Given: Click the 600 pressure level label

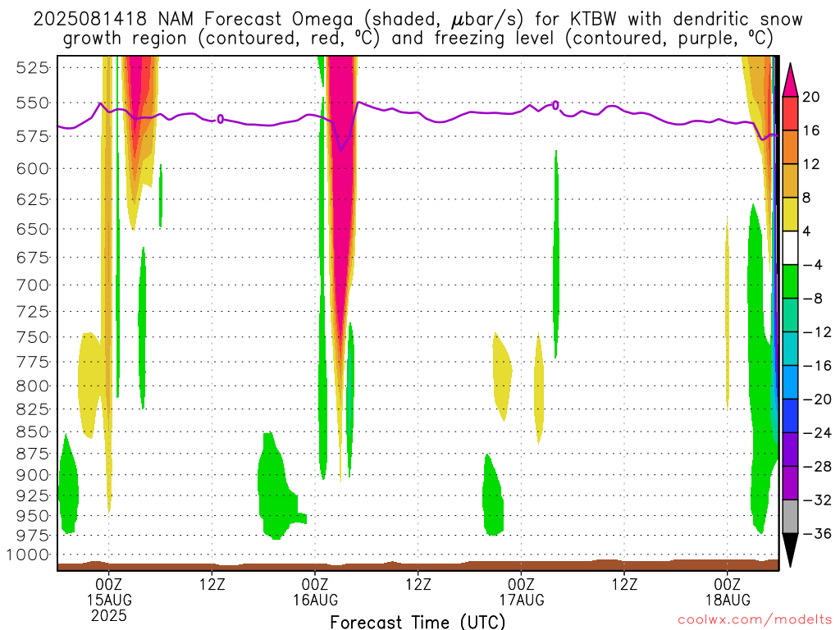Looking at the screenshot, I should point(33,169).
